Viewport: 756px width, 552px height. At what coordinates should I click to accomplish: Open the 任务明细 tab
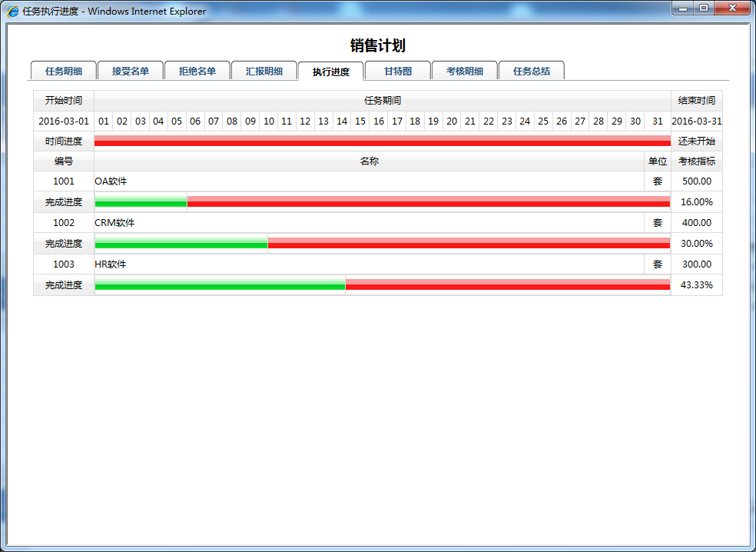point(64,71)
